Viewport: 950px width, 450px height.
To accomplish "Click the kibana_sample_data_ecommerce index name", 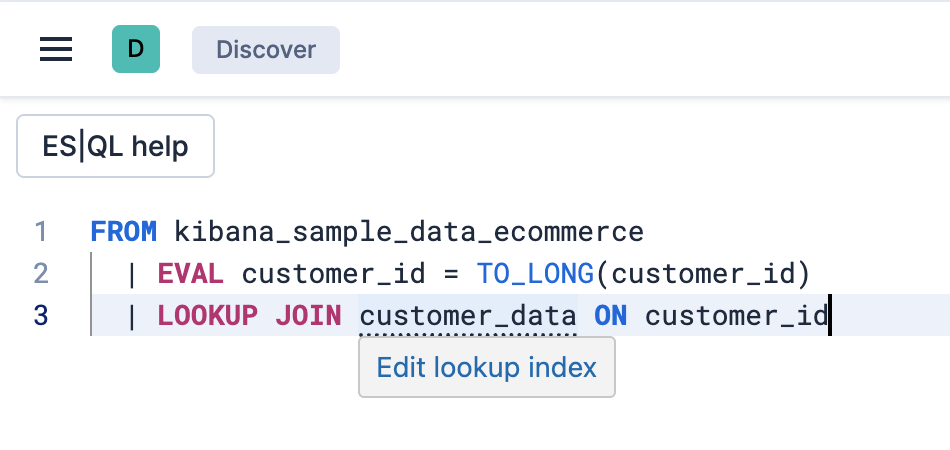I will point(409,233).
